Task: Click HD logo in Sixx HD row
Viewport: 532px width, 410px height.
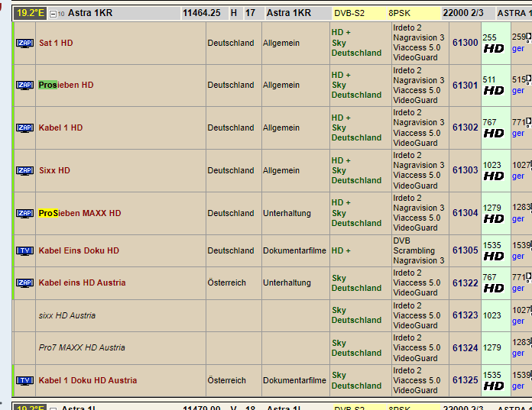Action: (x=494, y=176)
